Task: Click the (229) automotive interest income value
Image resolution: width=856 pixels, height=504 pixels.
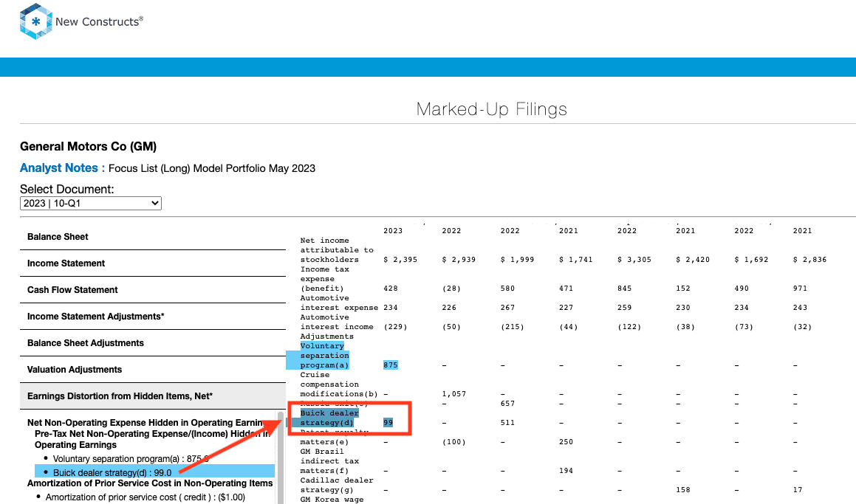Action: 395,327
